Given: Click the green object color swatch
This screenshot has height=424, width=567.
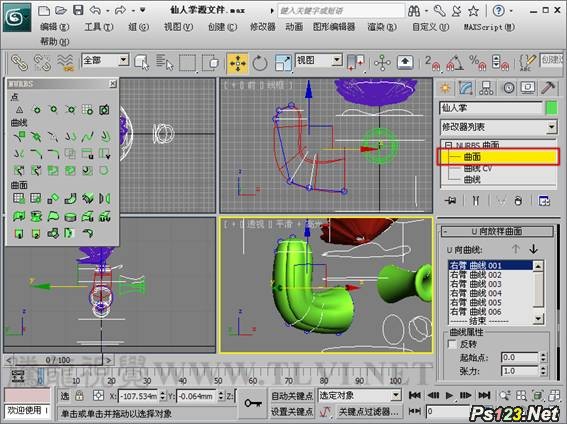Looking at the screenshot, I should pos(551,108).
